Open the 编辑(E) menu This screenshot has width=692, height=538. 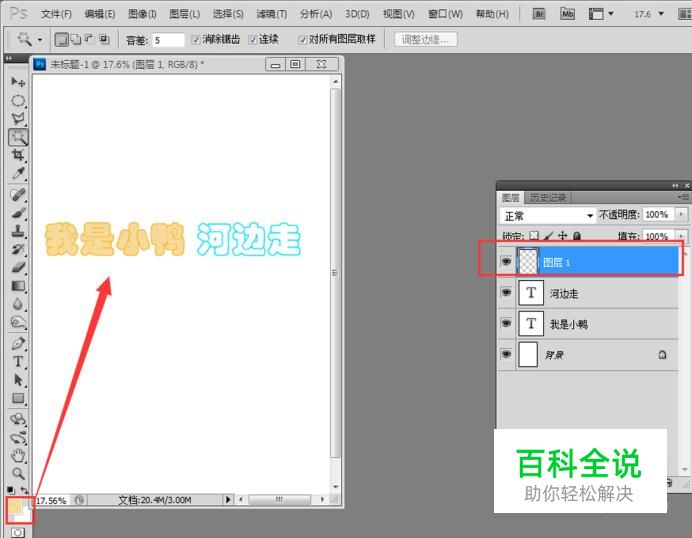click(100, 14)
